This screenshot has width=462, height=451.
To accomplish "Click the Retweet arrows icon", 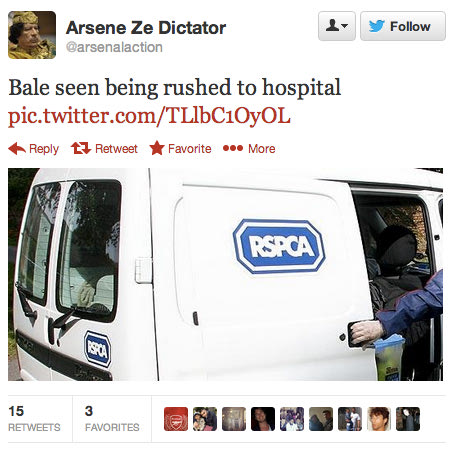I will tap(81, 148).
